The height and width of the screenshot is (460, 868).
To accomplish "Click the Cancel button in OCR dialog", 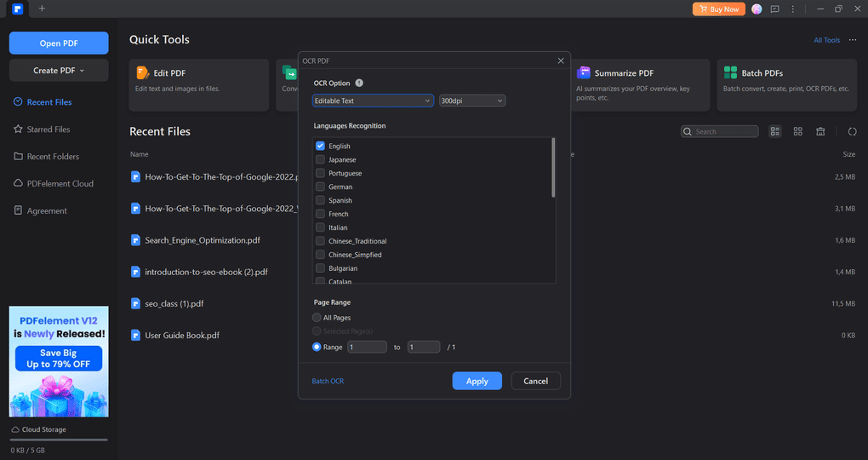I will tap(536, 381).
